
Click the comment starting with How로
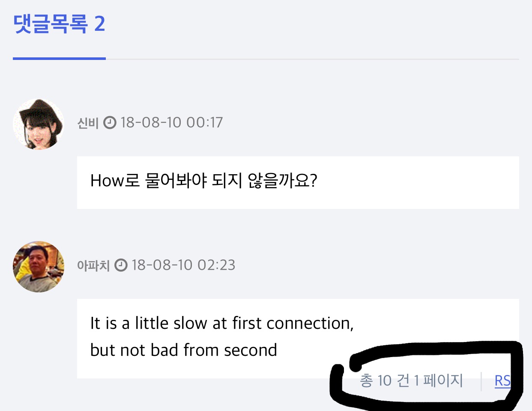pyautogui.click(x=204, y=181)
